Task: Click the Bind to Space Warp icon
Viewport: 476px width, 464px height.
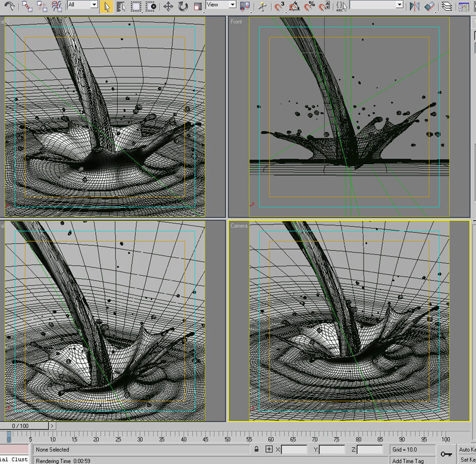Action: pos(57,6)
